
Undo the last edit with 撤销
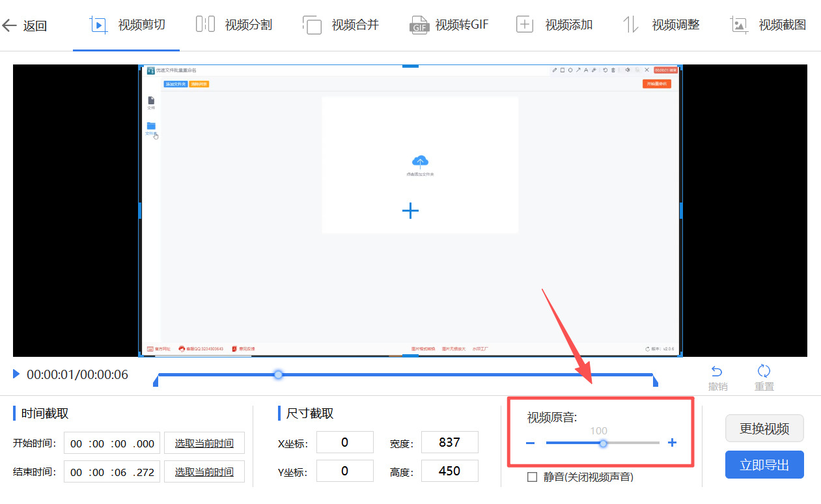pos(717,378)
